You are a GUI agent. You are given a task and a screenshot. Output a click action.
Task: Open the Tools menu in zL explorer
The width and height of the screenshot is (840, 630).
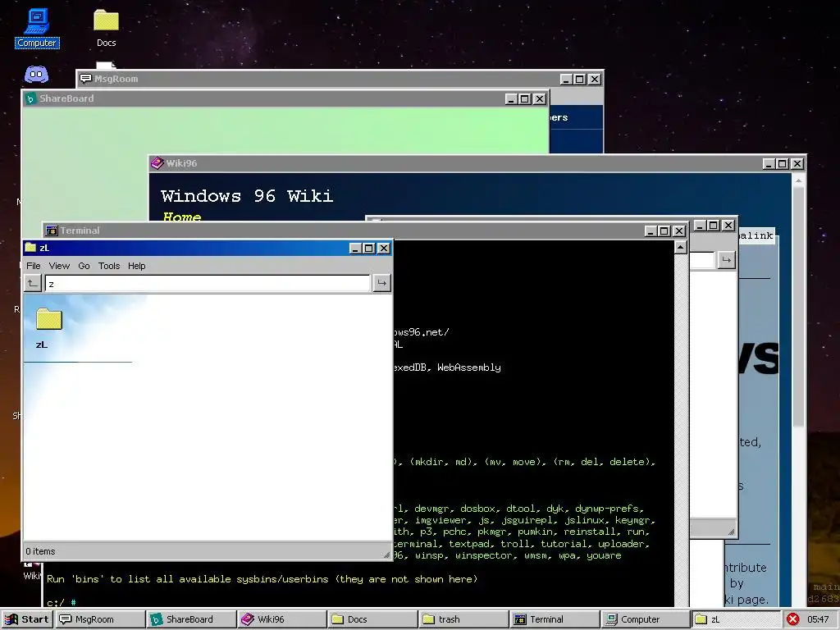click(x=109, y=266)
